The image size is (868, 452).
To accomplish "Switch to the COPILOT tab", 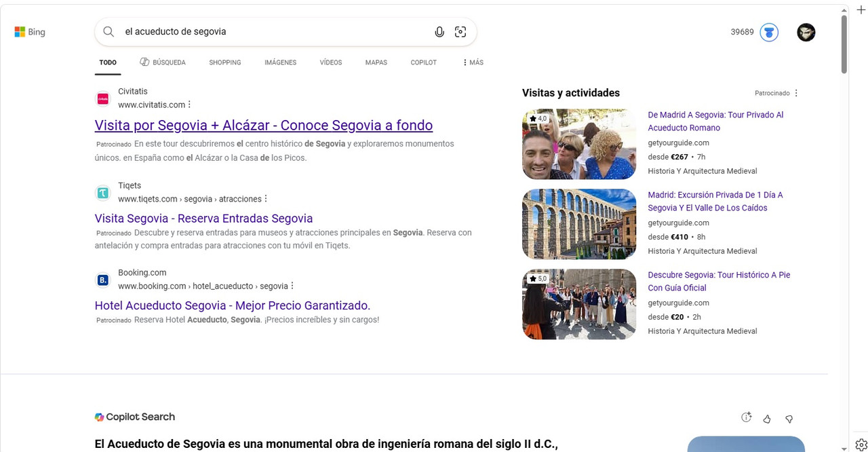I will [424, 62].
